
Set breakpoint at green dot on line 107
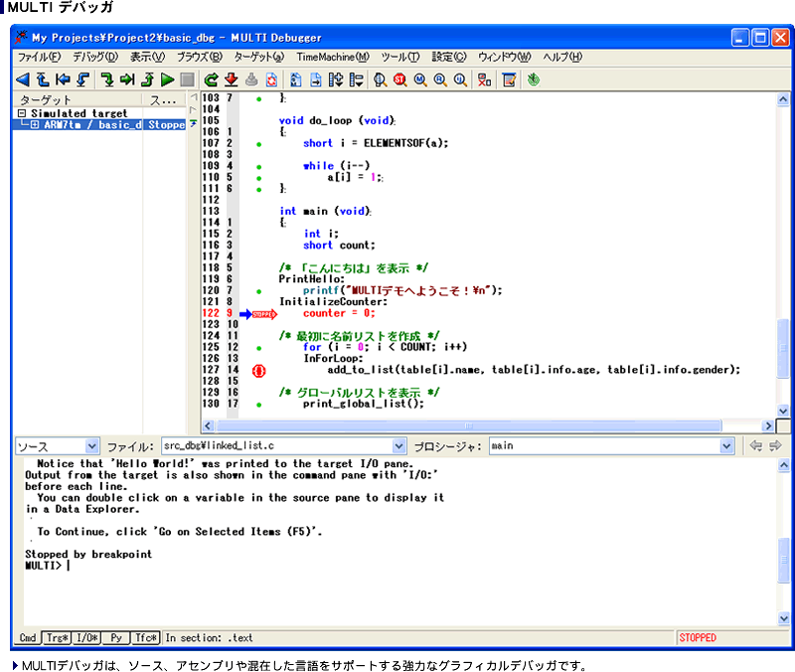pos(259,143)
